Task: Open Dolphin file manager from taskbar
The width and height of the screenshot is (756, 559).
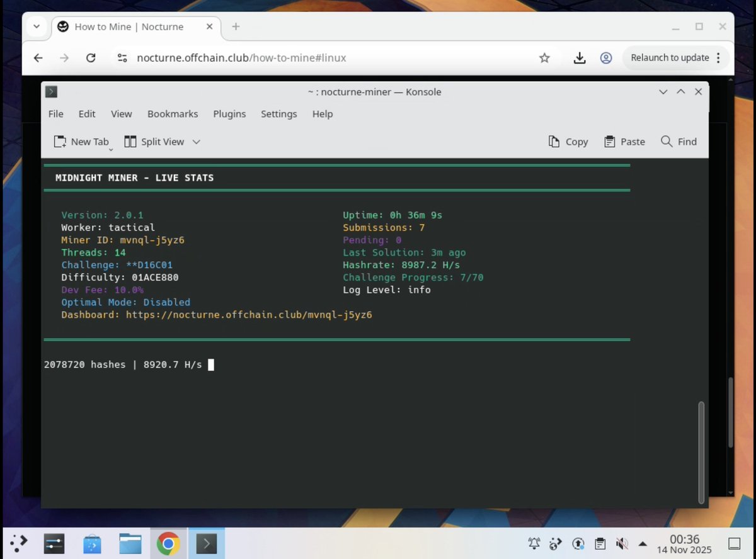Action: (130, 543)
